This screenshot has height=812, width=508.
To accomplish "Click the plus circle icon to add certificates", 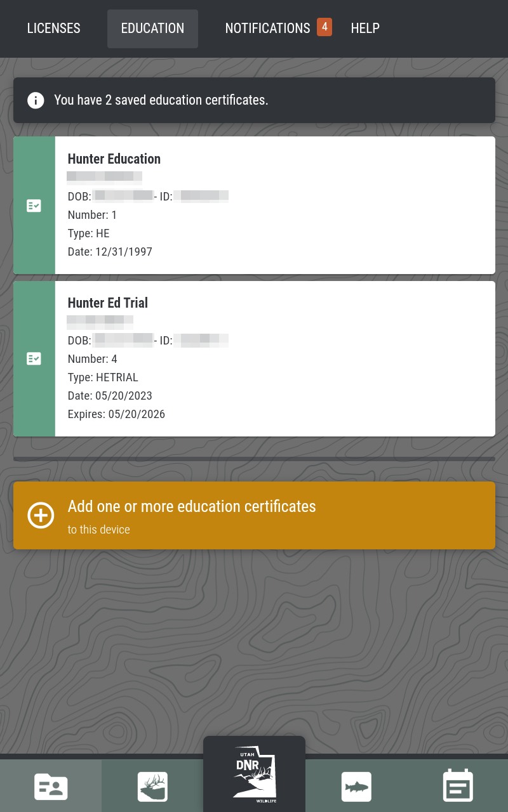I will pos(41,515).
